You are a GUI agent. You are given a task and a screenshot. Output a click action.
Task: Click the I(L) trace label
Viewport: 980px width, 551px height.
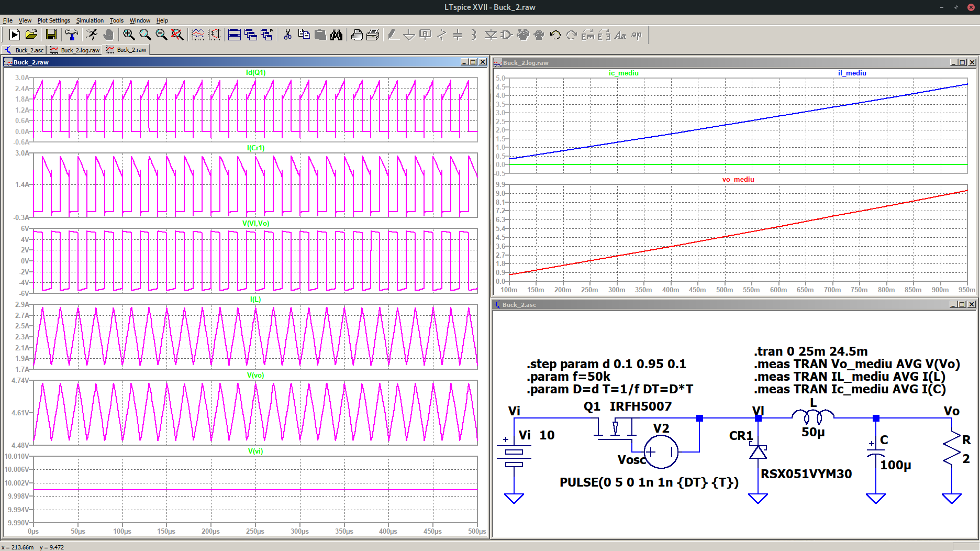[255, 299]
